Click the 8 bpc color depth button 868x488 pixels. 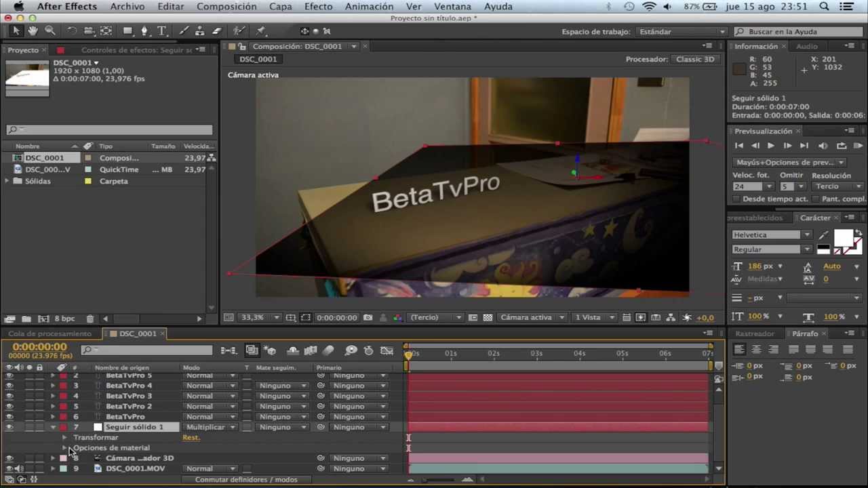64,319
